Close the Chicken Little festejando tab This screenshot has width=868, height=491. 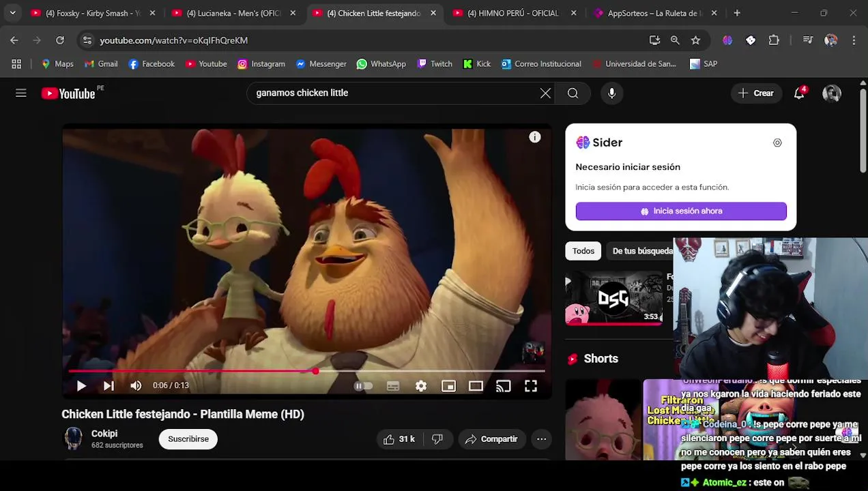click(x=433, y=13)
